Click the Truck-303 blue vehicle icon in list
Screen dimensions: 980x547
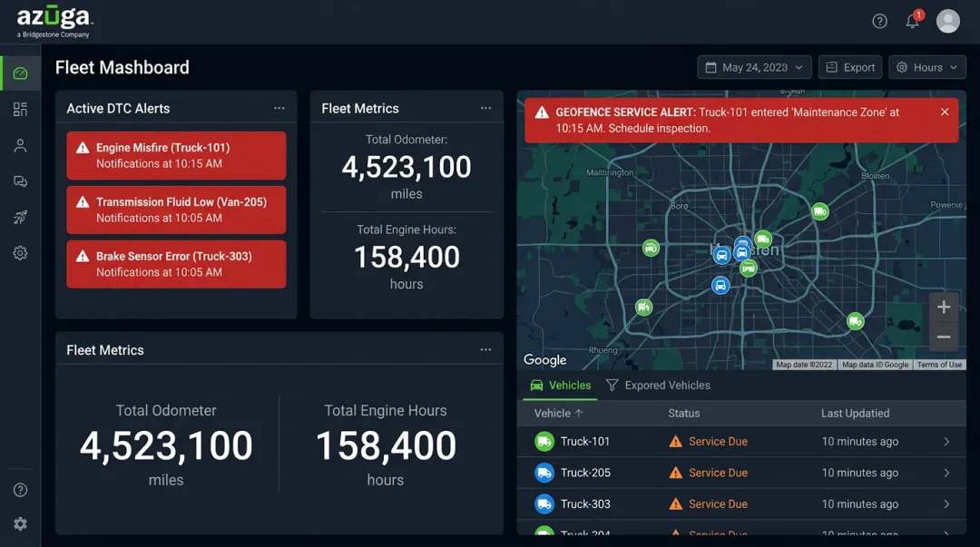[x=544, y=503]
